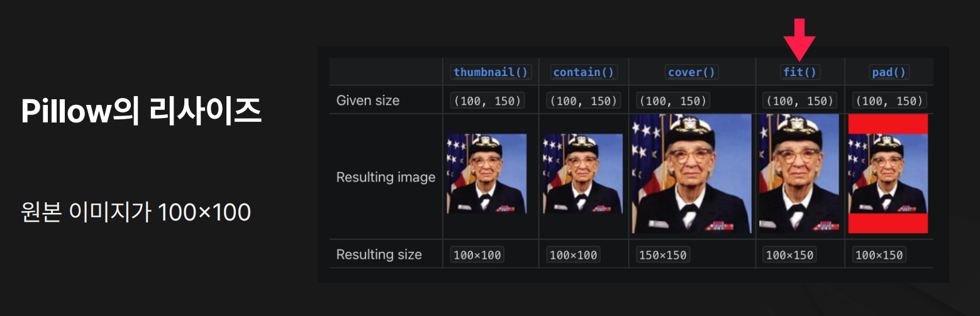Click the fit() cropped result image
The width and height of the screenshot is (980, 316).
pos(799,173)
